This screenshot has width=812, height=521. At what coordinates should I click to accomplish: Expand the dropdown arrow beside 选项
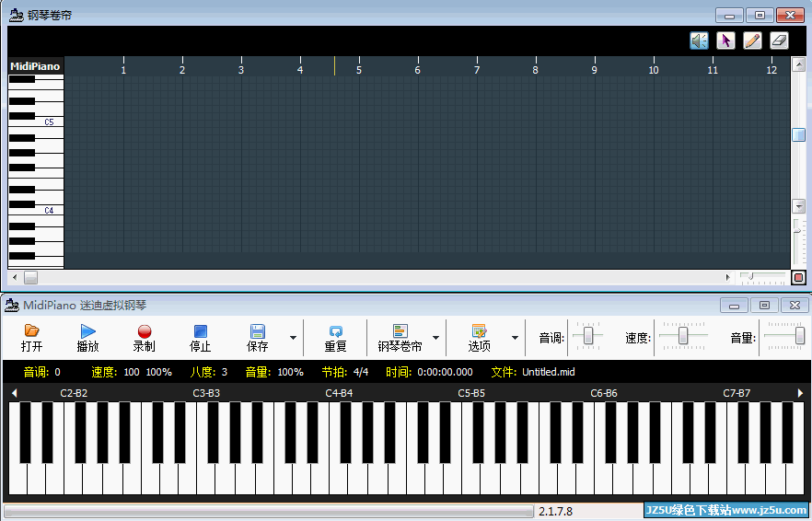coord(515,338)
